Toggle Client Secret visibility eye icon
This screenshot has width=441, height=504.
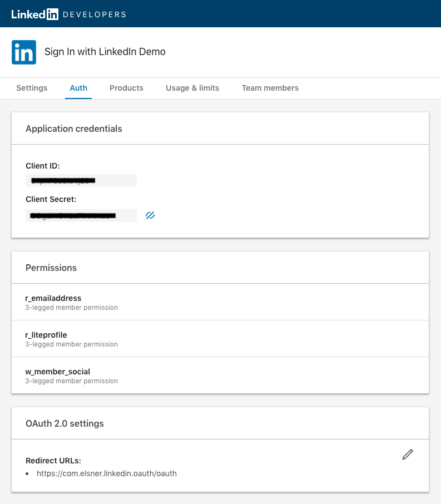pyautogui.click(x=150, y=215)
